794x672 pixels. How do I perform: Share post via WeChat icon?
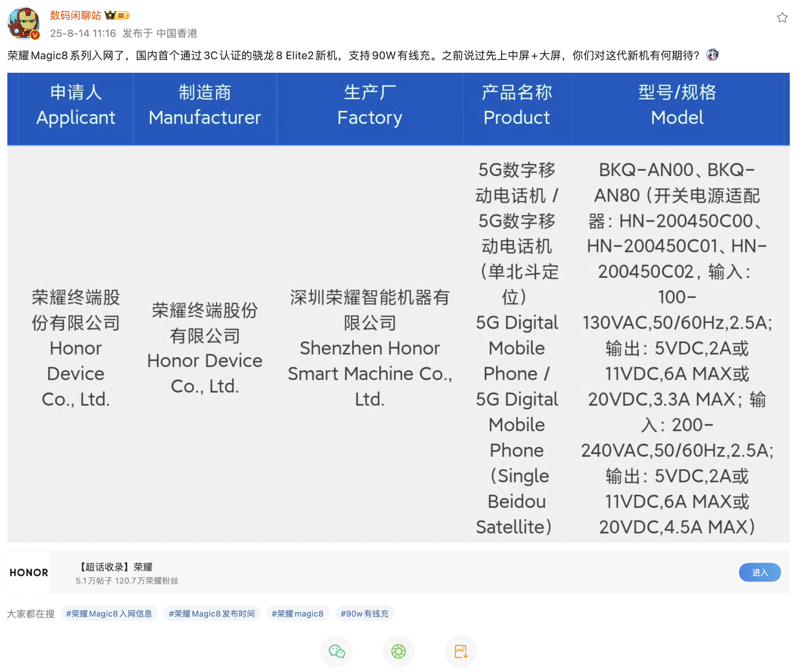336,651
